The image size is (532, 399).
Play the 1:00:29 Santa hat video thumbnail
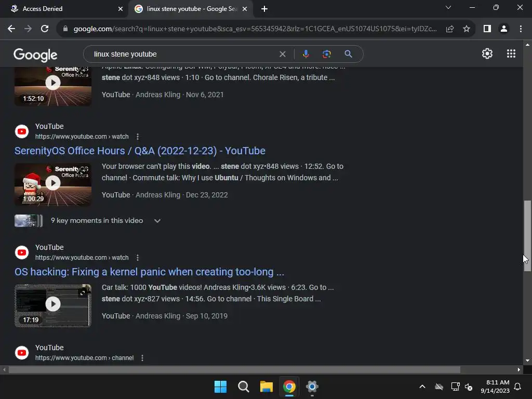(x=53, y=184)
